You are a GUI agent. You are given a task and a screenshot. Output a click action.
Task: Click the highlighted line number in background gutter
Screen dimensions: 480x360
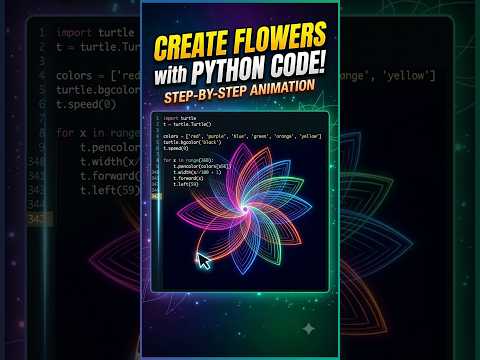pos(39,219)
